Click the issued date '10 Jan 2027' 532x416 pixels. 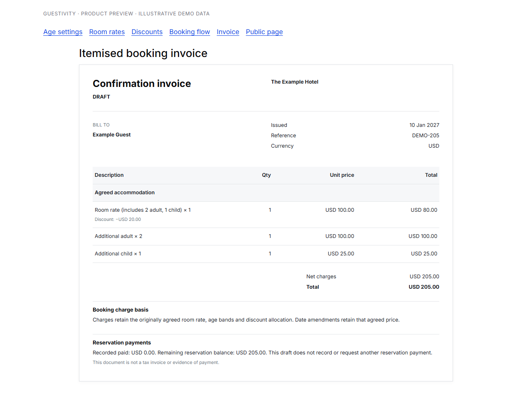(424, 125)
